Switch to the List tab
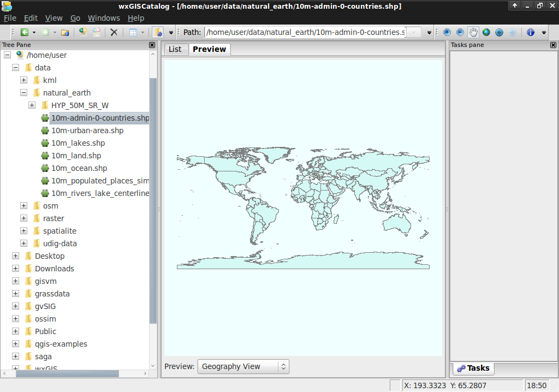 [175, 49]
